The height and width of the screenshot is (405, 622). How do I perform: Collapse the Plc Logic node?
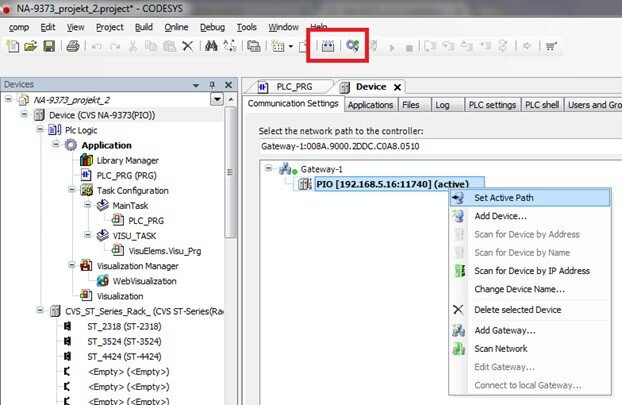(x=40, y=129)
